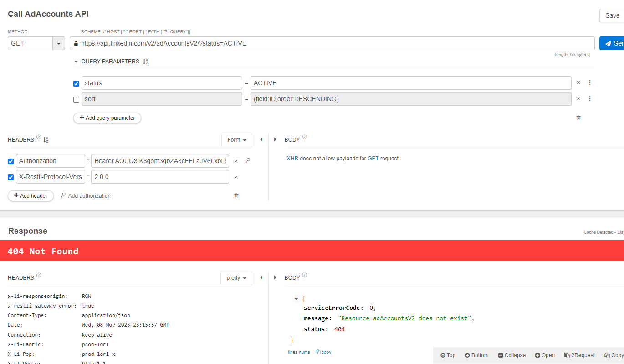
Task: Select the response error message string
Action: (405, 318)
